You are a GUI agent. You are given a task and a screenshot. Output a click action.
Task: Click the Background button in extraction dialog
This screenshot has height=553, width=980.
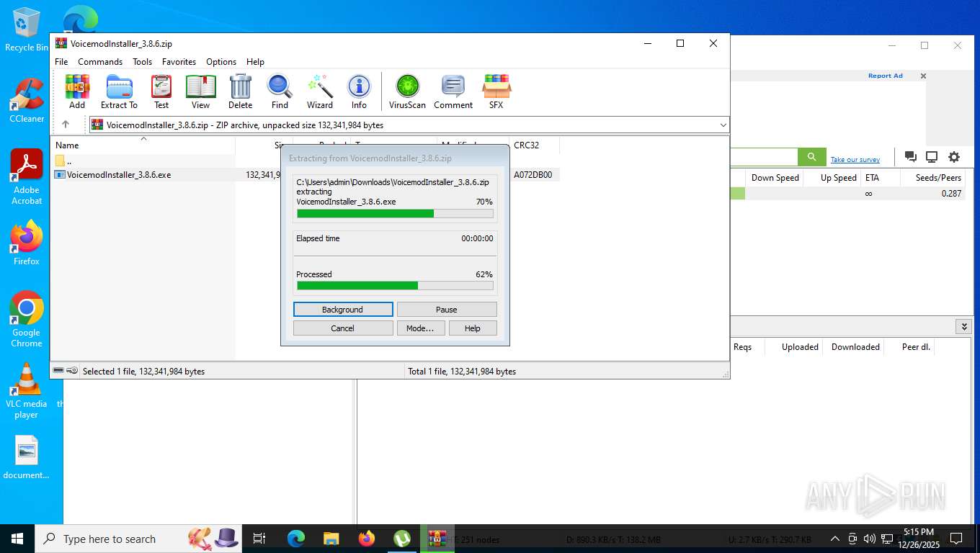coord(343,310)
